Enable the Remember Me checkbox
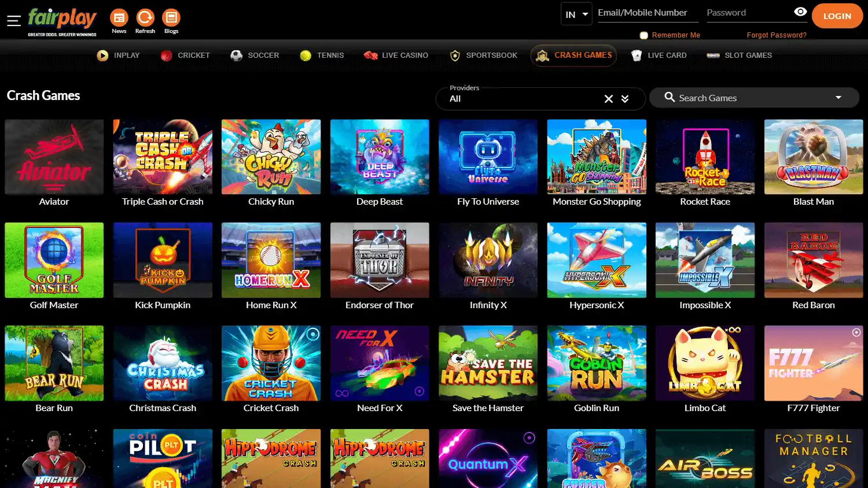This screenshot has width=868, height=488. (x=643, y=35)
